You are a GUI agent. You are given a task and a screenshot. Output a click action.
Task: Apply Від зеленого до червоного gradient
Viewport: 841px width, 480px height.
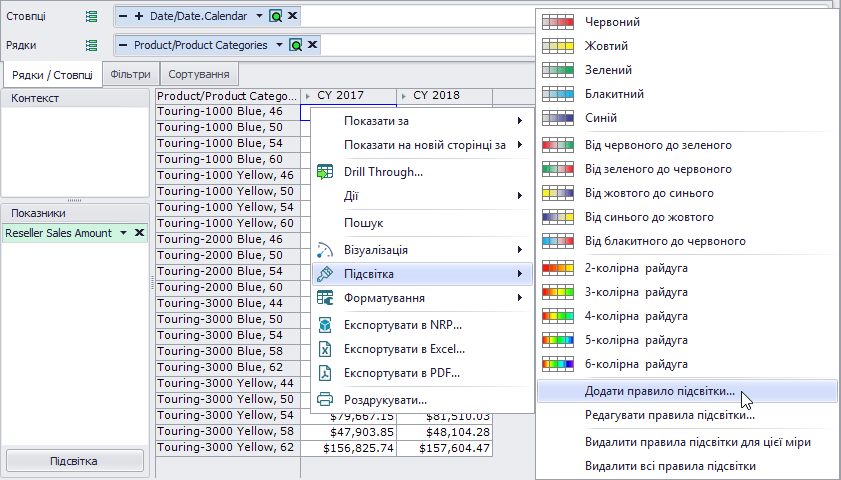[687, 169]
